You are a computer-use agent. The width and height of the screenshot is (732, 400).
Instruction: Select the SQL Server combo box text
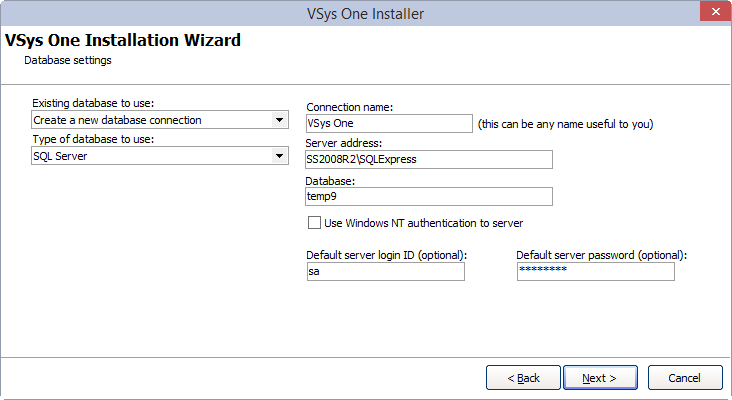tap(60, 156)
